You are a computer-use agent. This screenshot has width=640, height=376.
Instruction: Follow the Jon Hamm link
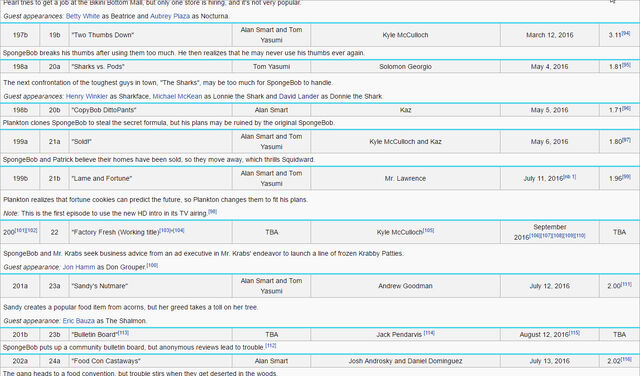[79, 267]
